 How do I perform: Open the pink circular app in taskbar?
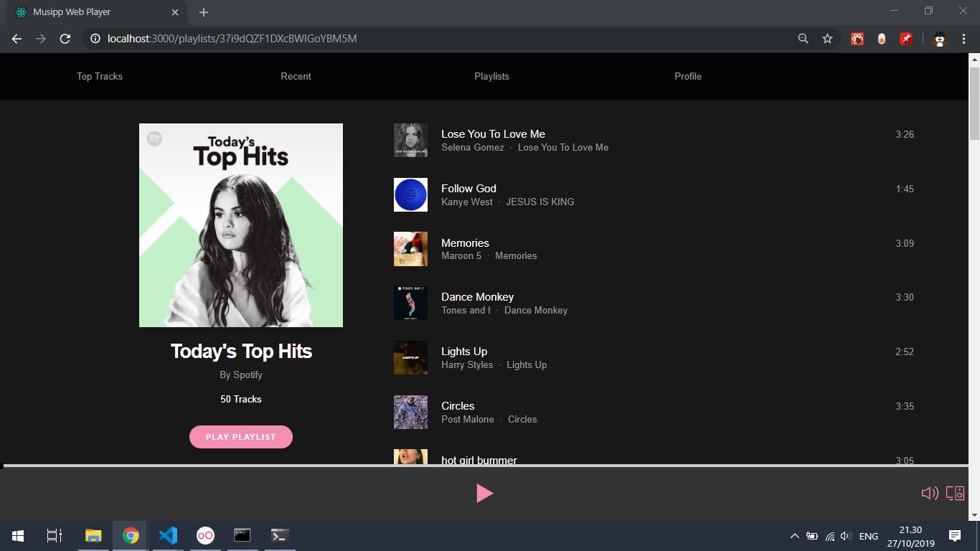tap(205, 536)
